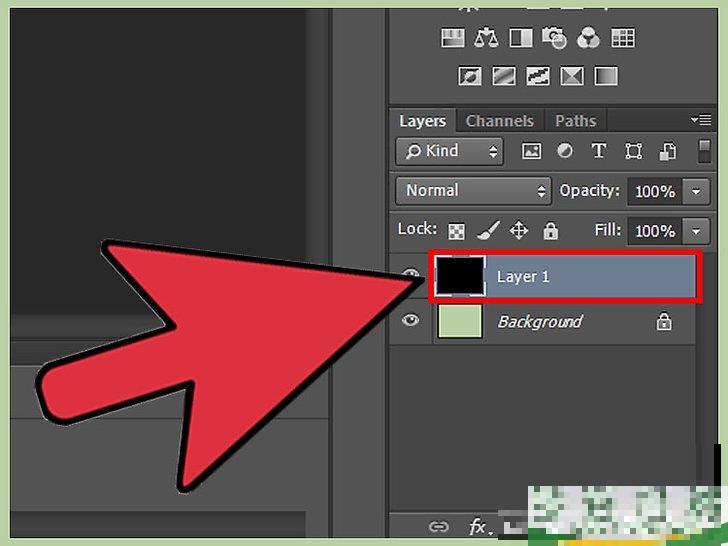
Task: Filter layers by adjustment layers icon
Action: (x=565, y=151)
